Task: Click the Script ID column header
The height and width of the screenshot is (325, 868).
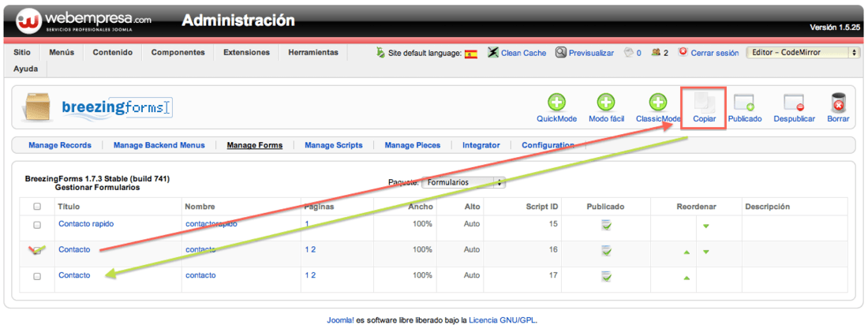Action: (541, 207)
